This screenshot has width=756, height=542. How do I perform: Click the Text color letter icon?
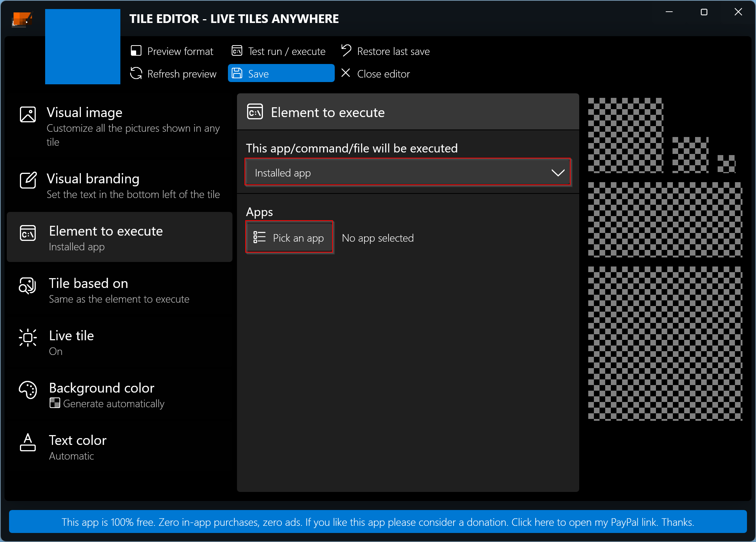click(x=28, y=442)
